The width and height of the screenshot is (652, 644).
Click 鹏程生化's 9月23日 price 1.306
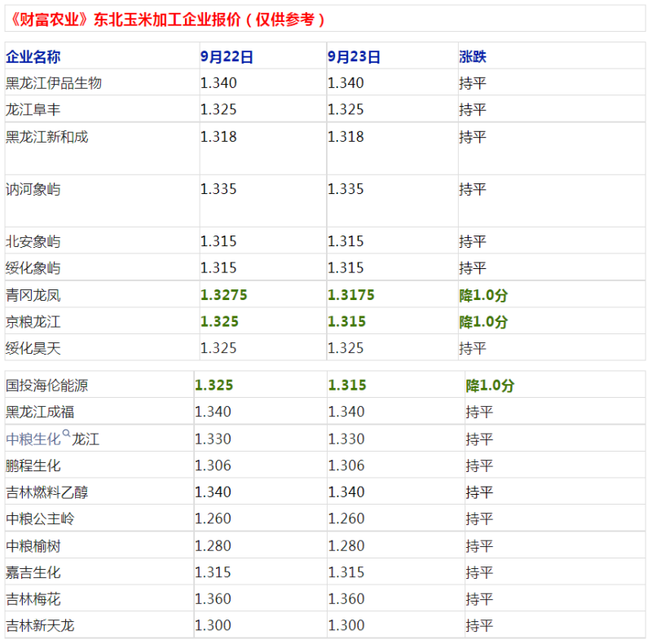pyautogui.click(x=346, y=465)
